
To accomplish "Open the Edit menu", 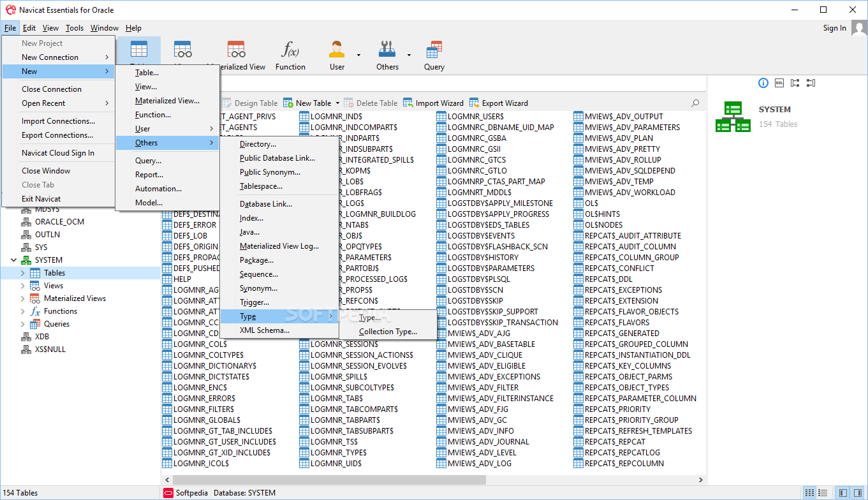I will [x=29, y=28].
